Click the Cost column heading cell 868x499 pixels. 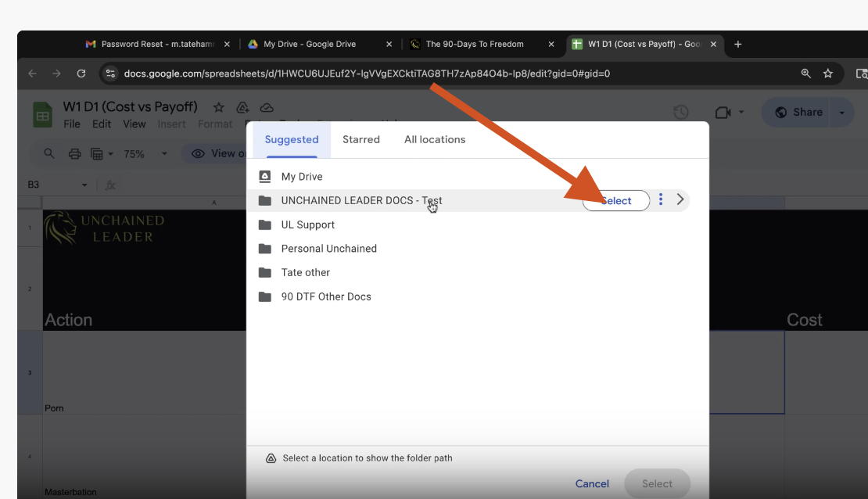coord(826,289)
